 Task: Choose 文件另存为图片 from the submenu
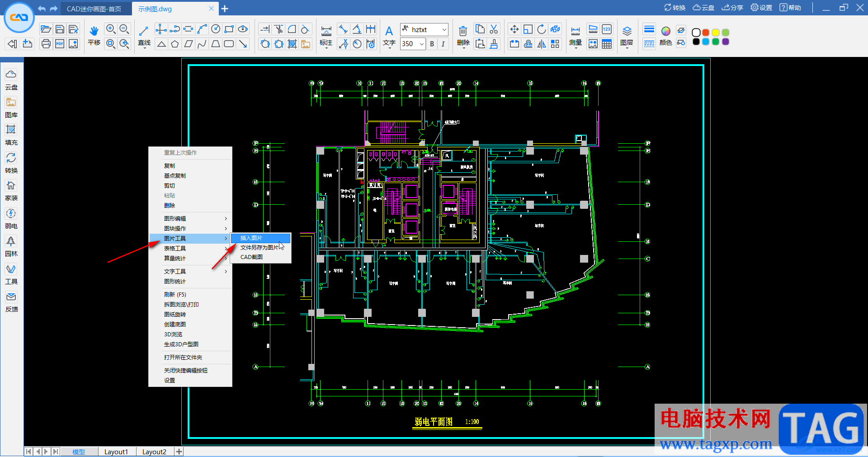point(261,247)
